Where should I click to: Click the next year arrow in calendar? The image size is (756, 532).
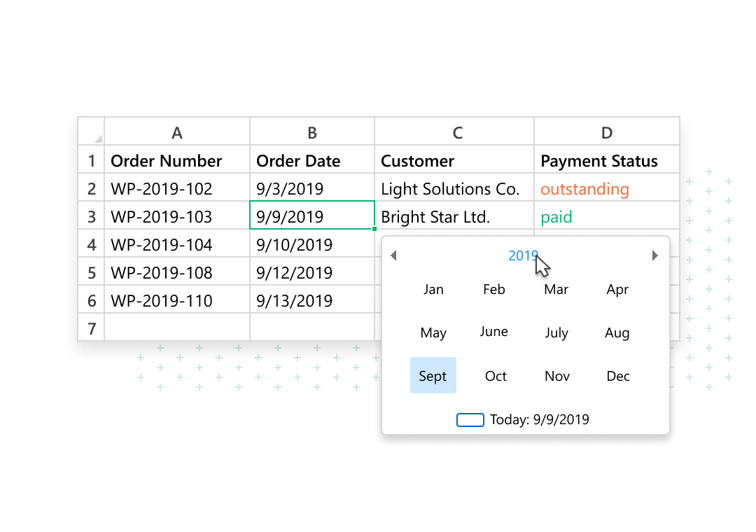(654, 256)
